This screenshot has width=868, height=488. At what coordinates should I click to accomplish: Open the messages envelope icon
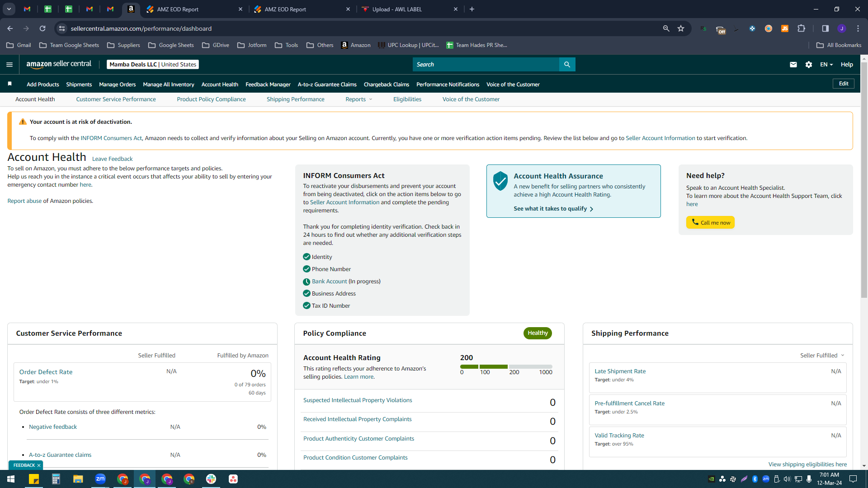coord(793,65)
